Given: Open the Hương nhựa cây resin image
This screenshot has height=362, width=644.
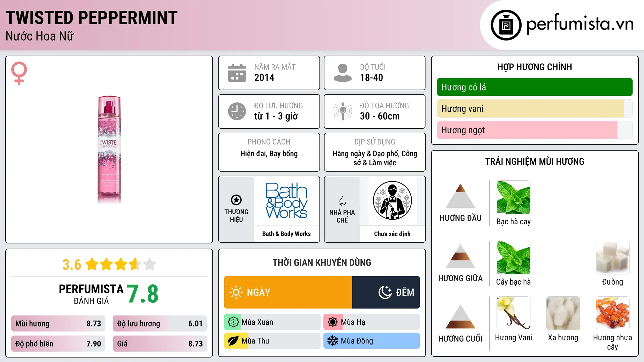Looking at the screenshot, I should point(613,313).
